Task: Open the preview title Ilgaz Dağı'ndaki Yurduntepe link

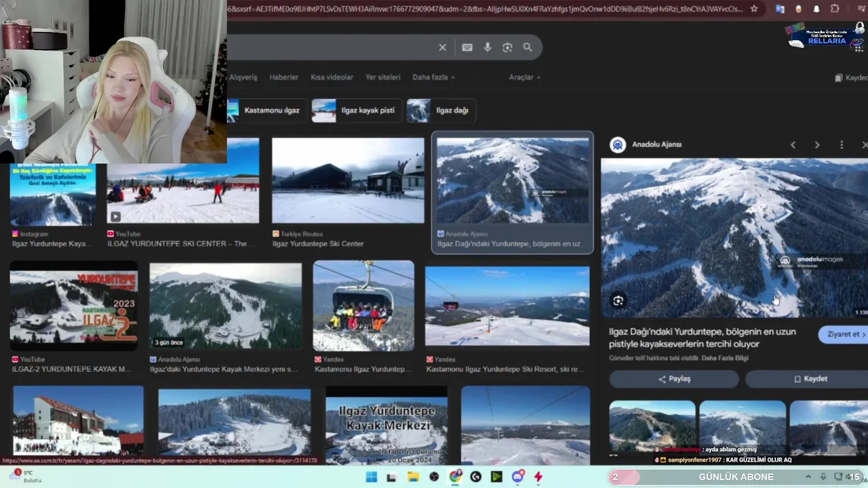Action: [x=703, y=338]
